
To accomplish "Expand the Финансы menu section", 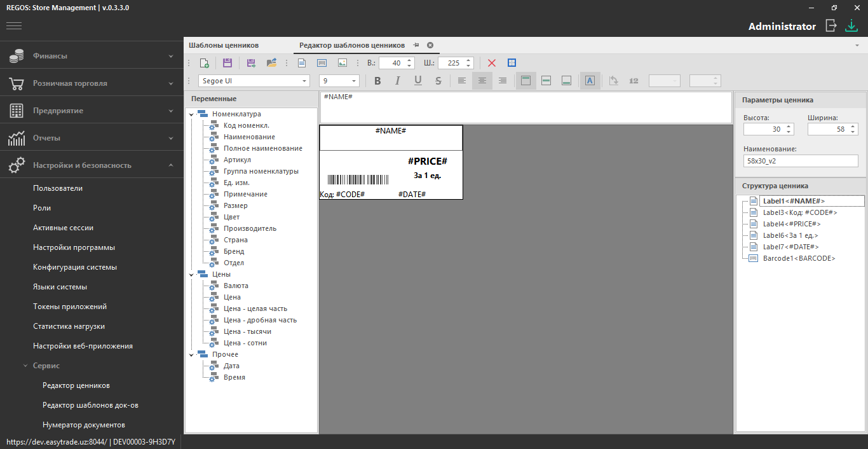I will (92, 56).
